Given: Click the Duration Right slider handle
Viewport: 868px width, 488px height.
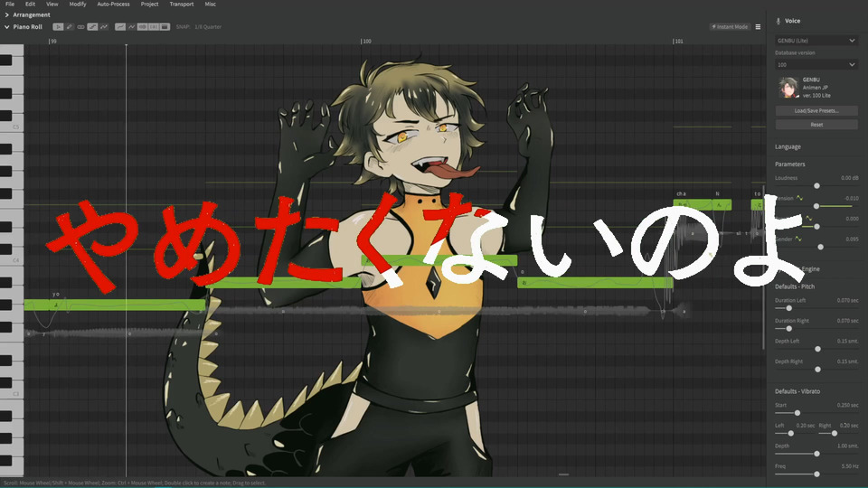Looking at the screenshot, I should 788,329.
